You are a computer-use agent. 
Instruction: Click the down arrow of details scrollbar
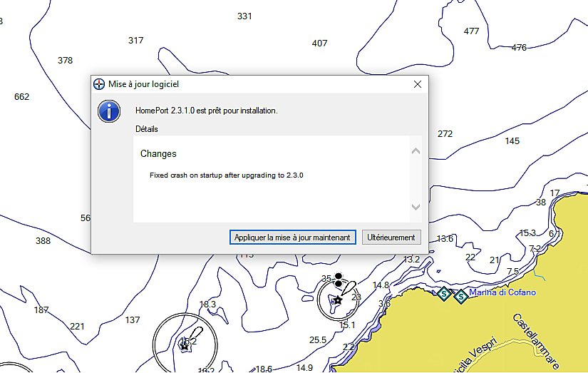tap(416, 207)
